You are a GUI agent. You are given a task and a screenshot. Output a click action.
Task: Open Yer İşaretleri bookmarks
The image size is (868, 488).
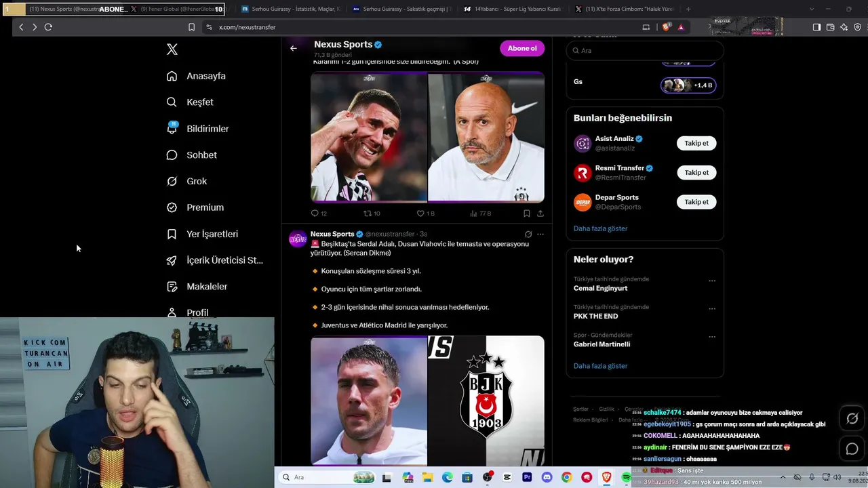click(x=203, y=234)
